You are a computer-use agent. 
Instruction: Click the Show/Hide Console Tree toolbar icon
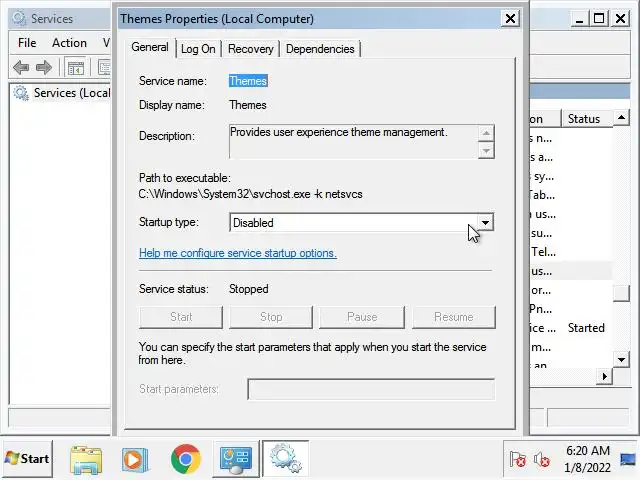pyautogui.click(x=76, y=67)
